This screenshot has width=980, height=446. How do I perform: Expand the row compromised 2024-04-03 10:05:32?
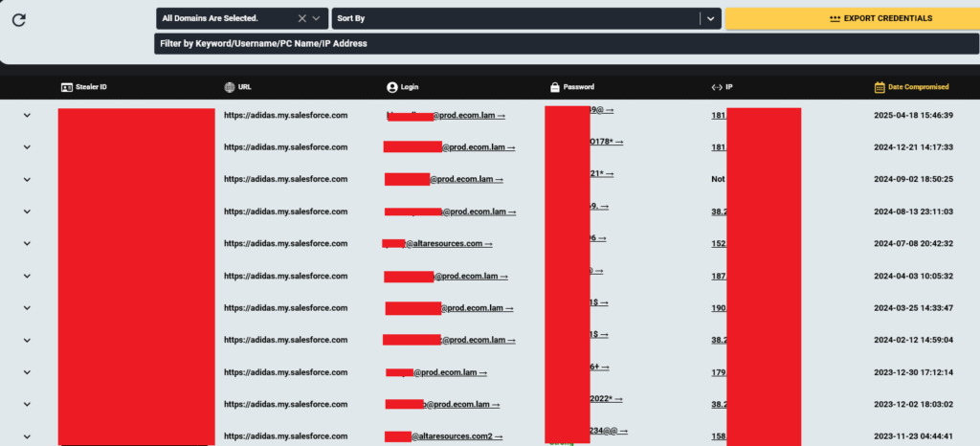tap(27, 276)
